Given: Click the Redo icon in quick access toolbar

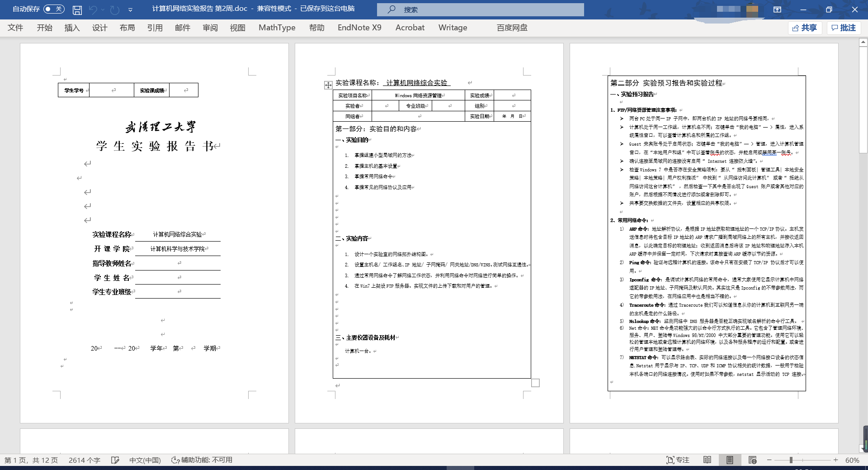Looking at the screenshot, I should pos(115,9).
